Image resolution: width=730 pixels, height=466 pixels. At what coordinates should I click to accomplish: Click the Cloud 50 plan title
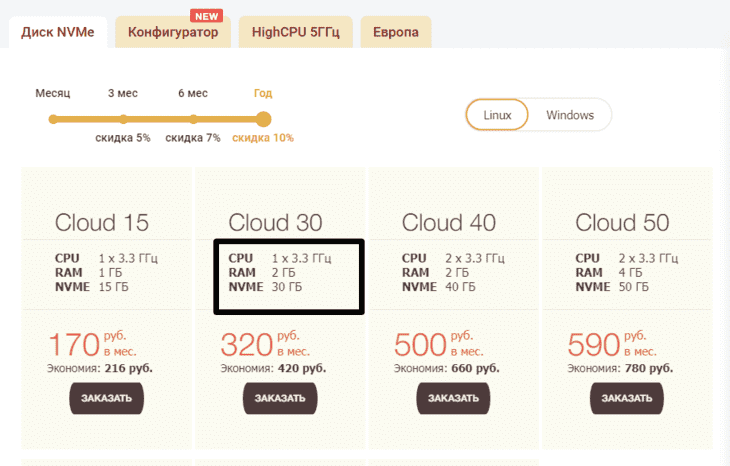pyautogui.click(x=622, y=223)
